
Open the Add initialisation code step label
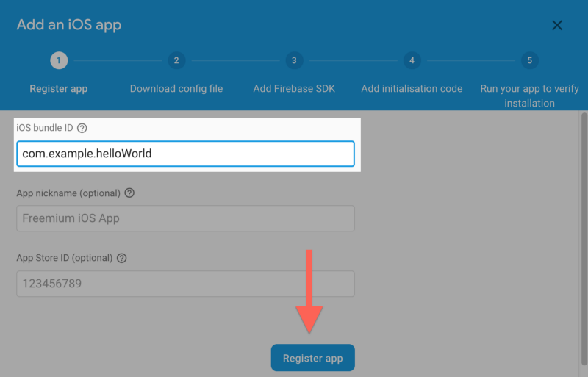point(412,88)
